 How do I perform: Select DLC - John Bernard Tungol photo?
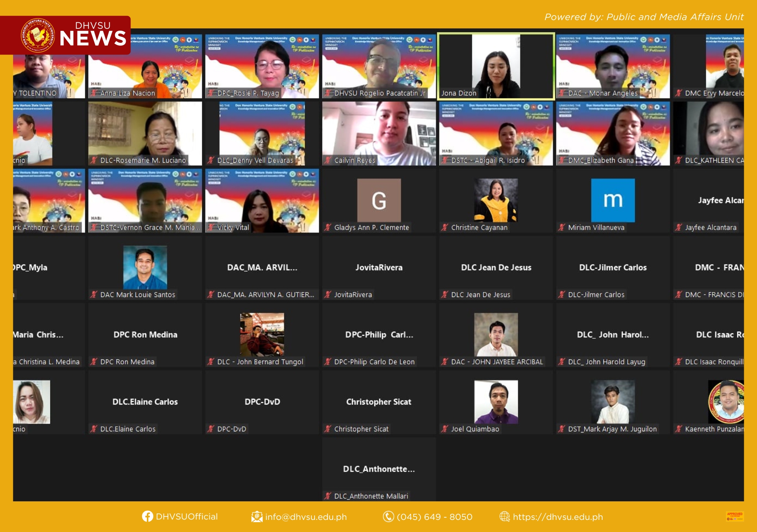point(262,334)
